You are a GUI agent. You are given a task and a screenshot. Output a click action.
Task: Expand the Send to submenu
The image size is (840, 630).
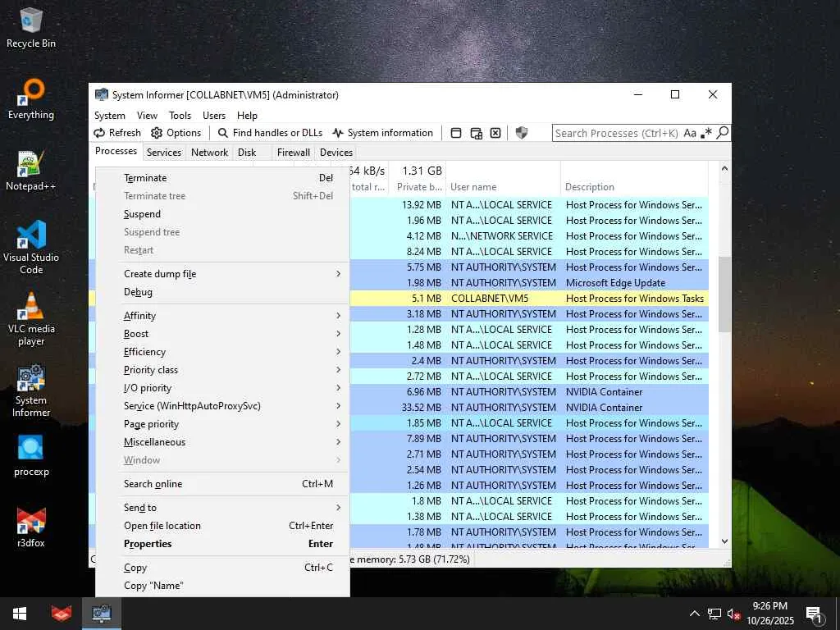coord(223,507)
